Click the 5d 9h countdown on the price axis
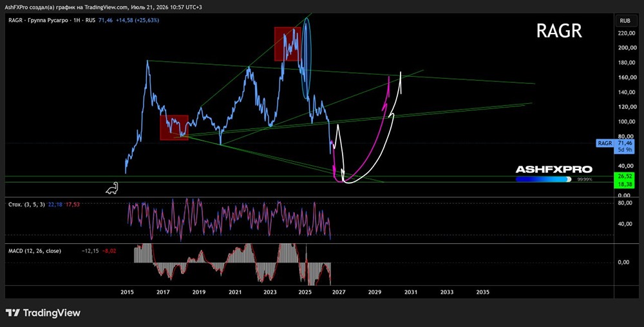Viewport: 644px width, 327px height. [625, 149]
